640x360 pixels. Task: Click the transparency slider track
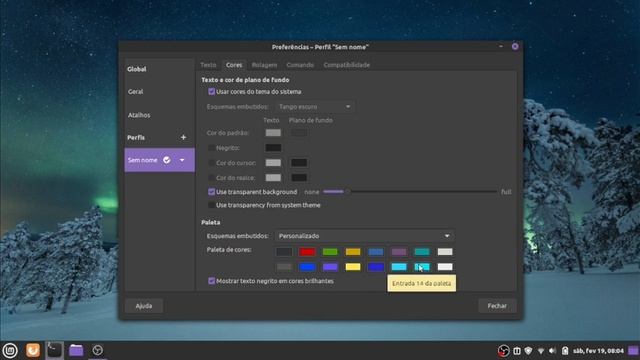pyautogui.click(x=410, y=191)
